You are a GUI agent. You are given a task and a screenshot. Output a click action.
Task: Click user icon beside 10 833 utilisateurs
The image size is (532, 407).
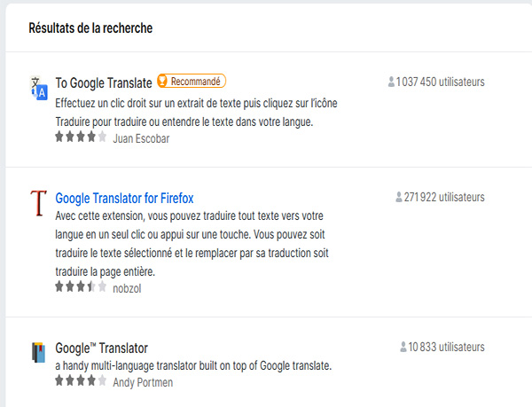click(x=403, y=347)
